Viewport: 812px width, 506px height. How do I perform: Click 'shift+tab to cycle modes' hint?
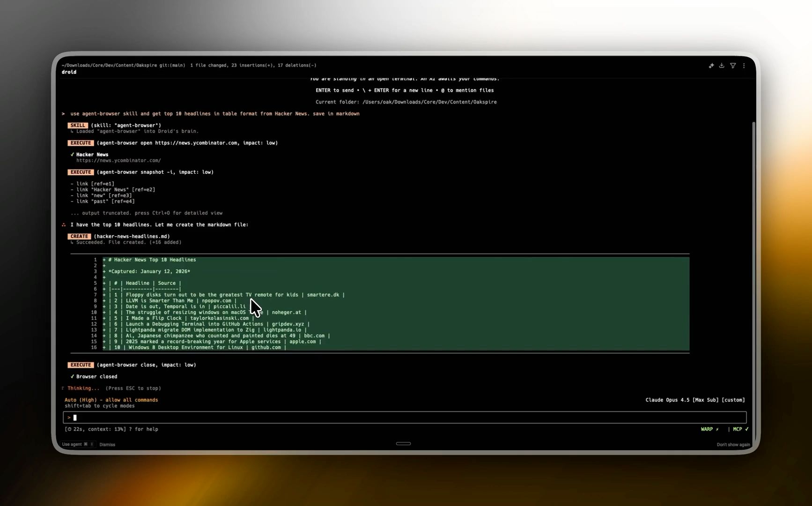100,406
